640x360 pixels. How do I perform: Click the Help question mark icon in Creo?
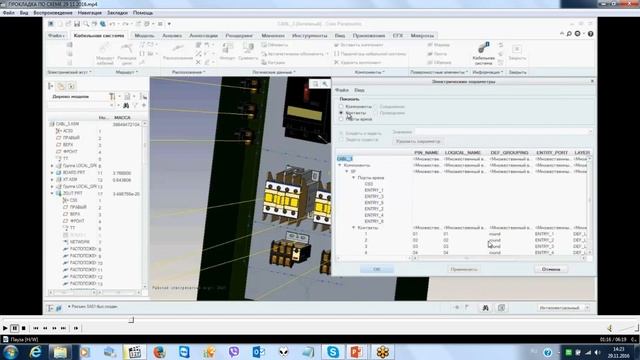(591, 34)
